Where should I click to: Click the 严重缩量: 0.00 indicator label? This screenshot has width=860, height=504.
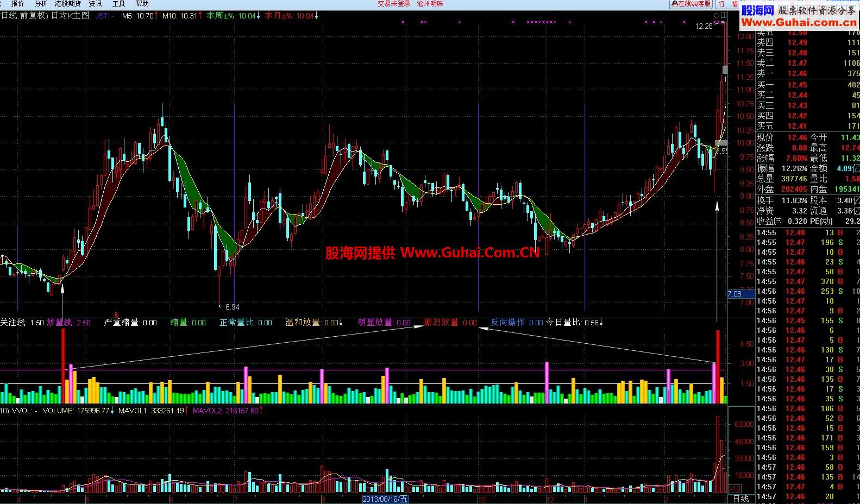pyautogui.click(x=130, y=323)
